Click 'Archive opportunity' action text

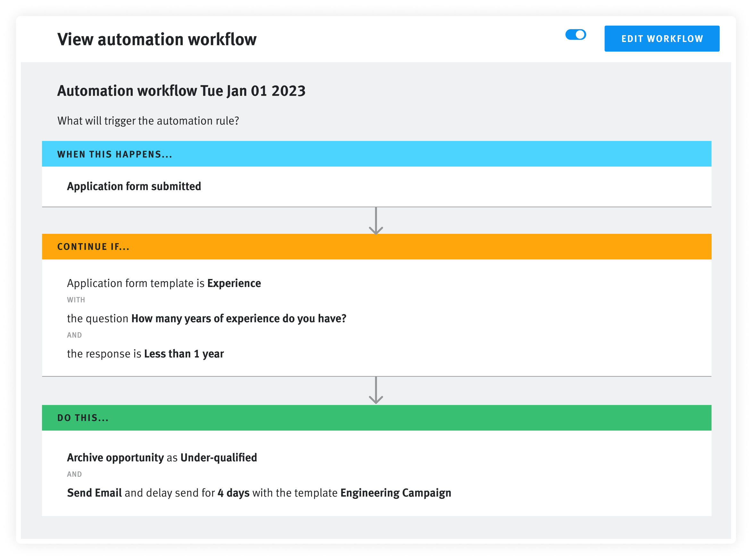(x=115, y=457)
